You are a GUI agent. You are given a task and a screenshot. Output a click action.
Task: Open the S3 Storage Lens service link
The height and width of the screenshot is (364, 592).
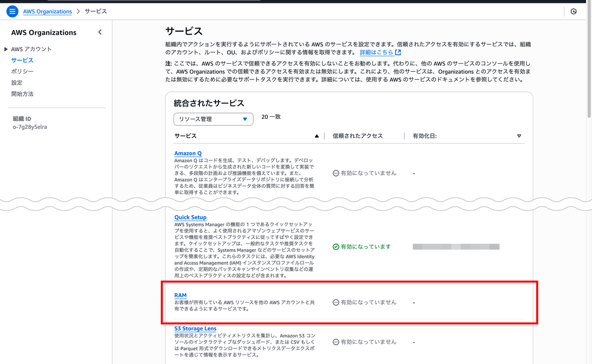pos(195,328)
